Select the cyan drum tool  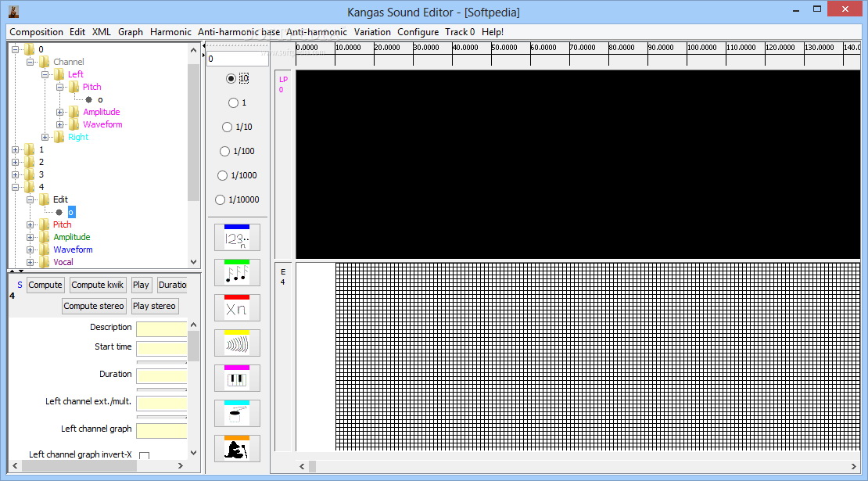[x=237, y=414]
